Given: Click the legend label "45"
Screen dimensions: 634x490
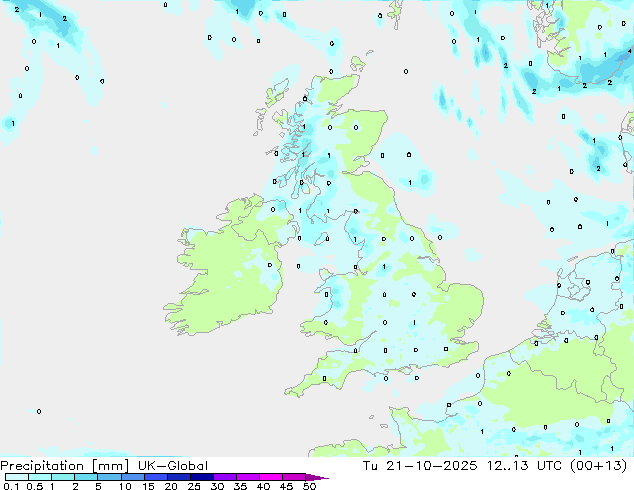Looking at the screenshot, I should click(x=286, y=486).
